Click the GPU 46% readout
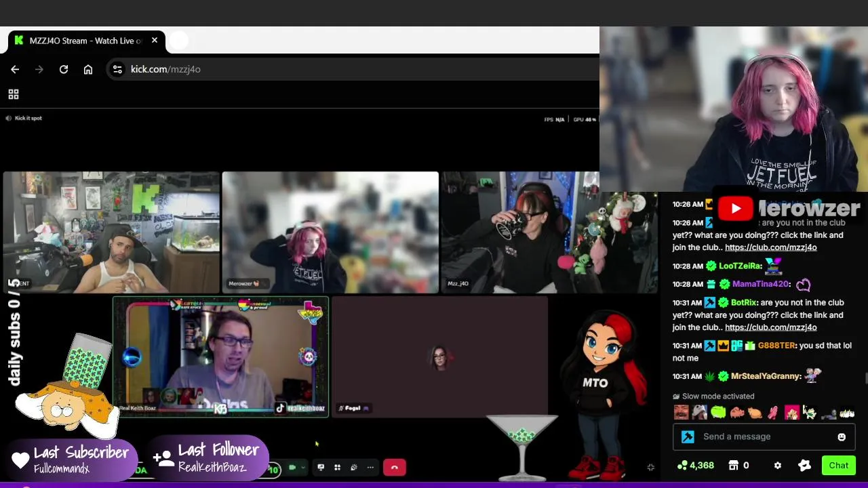This screenshot has height=488, width=868. 585,120
